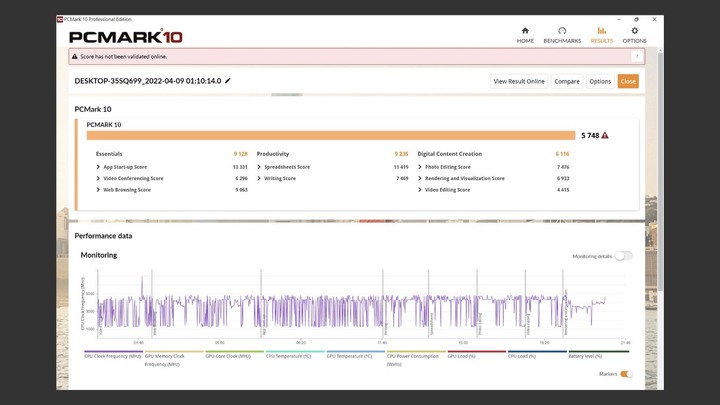
Task: Click the Web Browsing value 9 063
Action: pos(242,190)
